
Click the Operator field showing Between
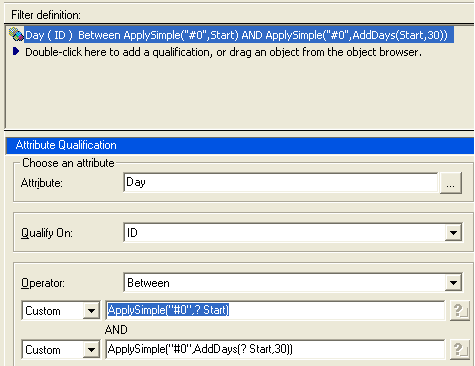coord(284,283)
